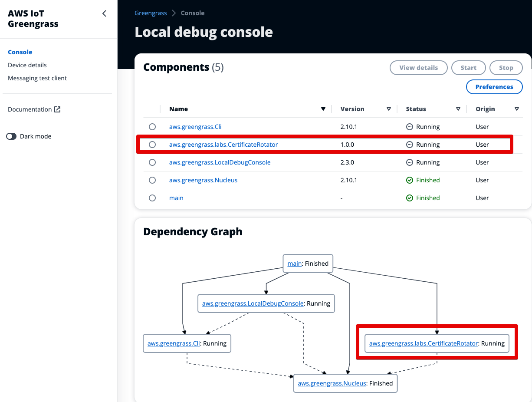Open the aws.greengrass.labs.CertificateRotator component link

point(224,144)
